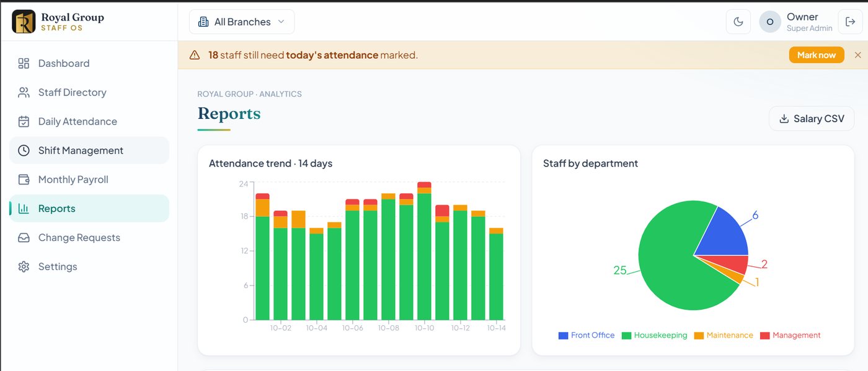Click the Reports page heading

click(229, 114)
